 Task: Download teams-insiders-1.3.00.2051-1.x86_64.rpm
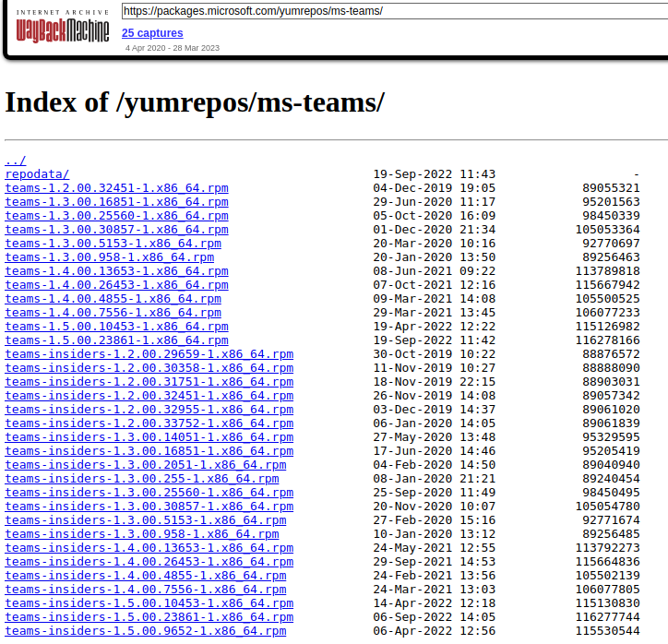point(146,465)
